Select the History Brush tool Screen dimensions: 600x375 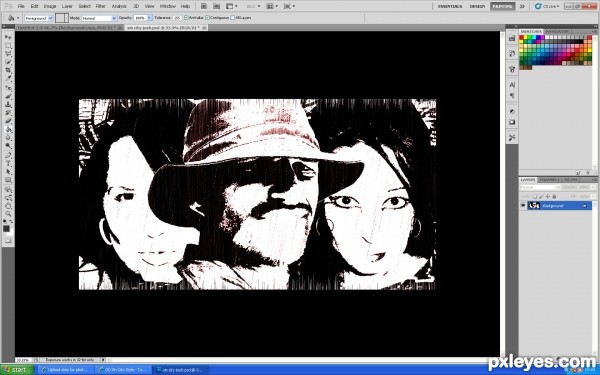point(8,113)
